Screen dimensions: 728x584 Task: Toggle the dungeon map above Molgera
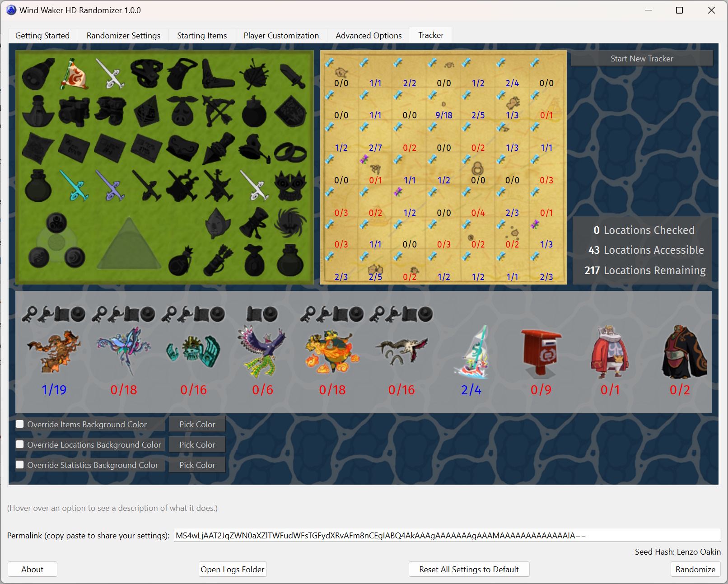click(x=410, y=314)
